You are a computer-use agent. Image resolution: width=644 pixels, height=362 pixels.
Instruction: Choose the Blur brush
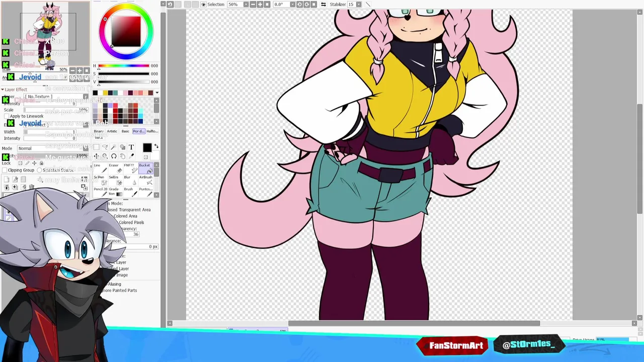[131, 180]
